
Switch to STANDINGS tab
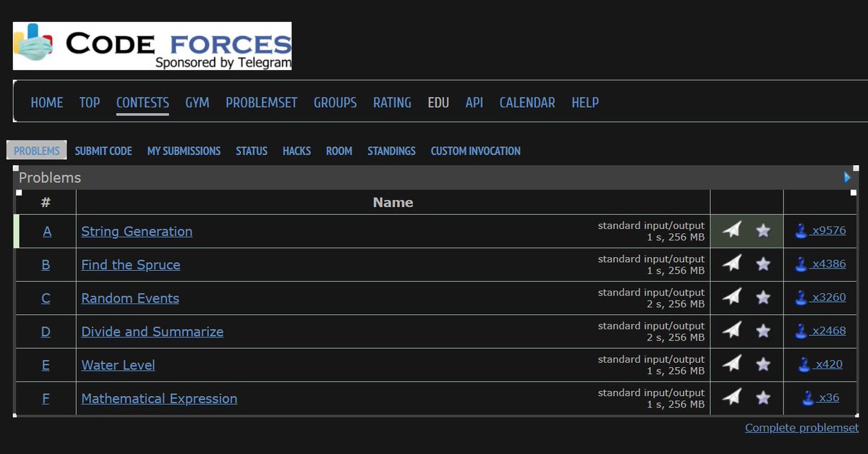pyautogui.click(x=391, y=151)
